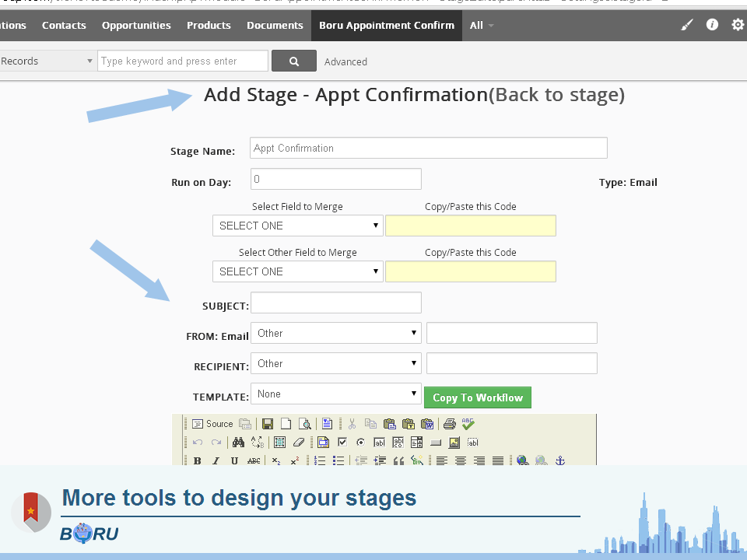The width and height of the screenshot is (747, 560).
Task: Insert a Radio Button via editor icon
Action: (360, 443)
